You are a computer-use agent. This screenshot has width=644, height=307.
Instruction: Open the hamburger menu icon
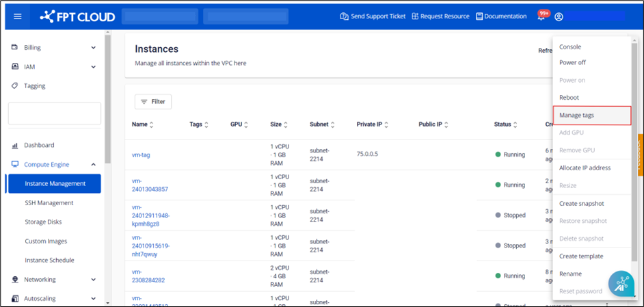click(18, 16)
